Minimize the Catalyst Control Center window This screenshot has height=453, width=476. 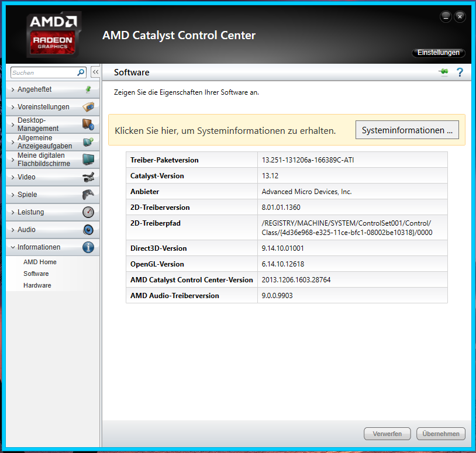(x=446, y=17)
